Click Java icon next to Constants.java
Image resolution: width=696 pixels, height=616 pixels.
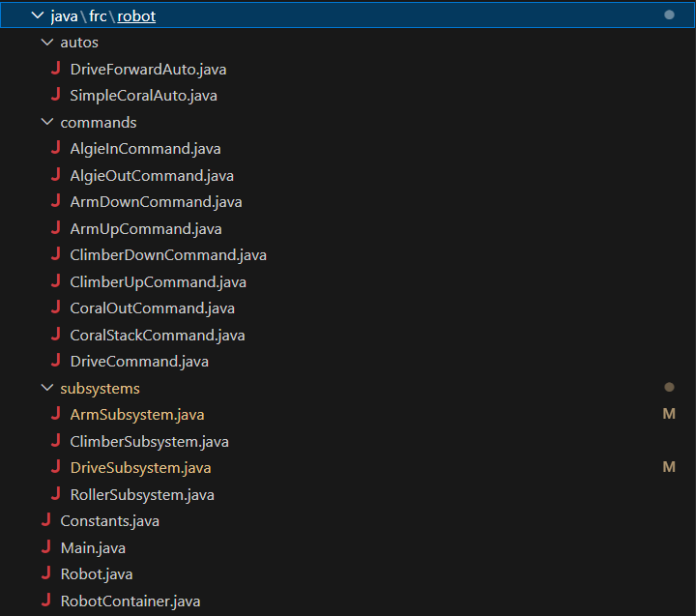(45, 520)
